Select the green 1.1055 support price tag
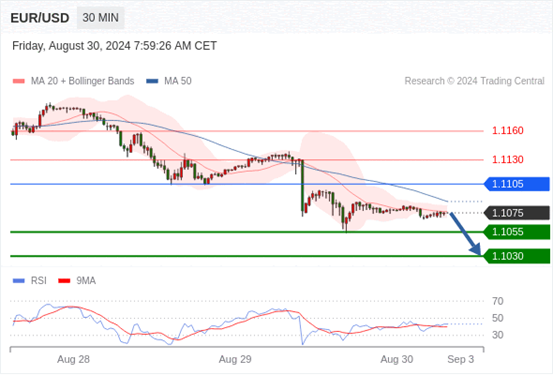The width and height of the screenshot is (553, 375). pos(517,232)
